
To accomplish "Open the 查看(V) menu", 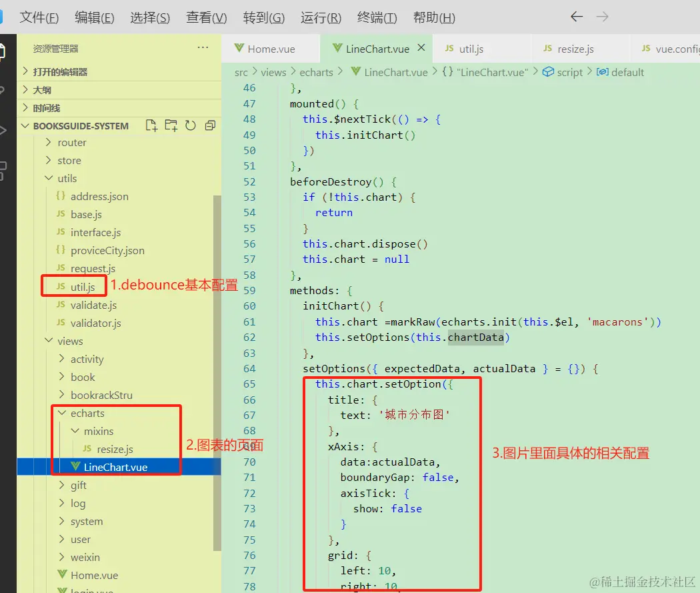I will [x=206, y=18].
